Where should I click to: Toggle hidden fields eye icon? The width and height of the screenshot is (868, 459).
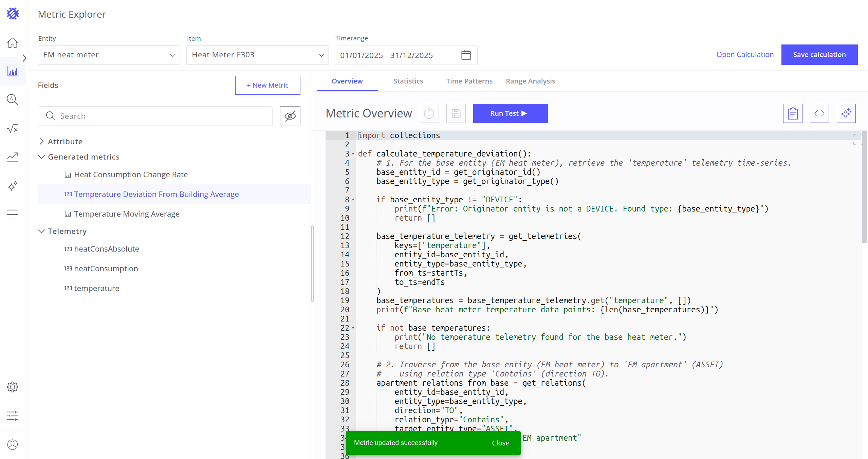[x=290, y=116]
